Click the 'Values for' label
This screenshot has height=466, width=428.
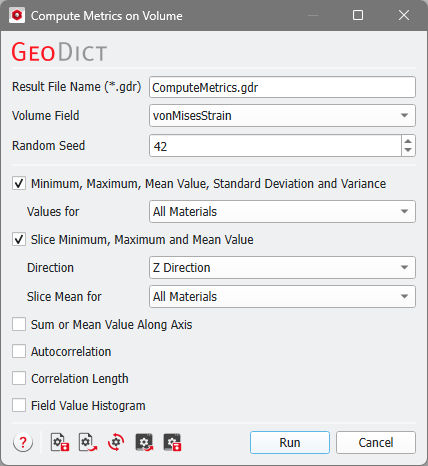pos(53,211)
